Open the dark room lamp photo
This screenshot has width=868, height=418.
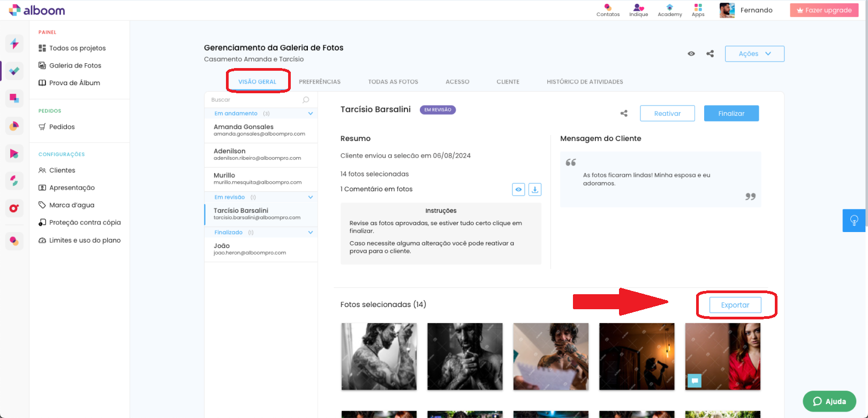(637, 356)
